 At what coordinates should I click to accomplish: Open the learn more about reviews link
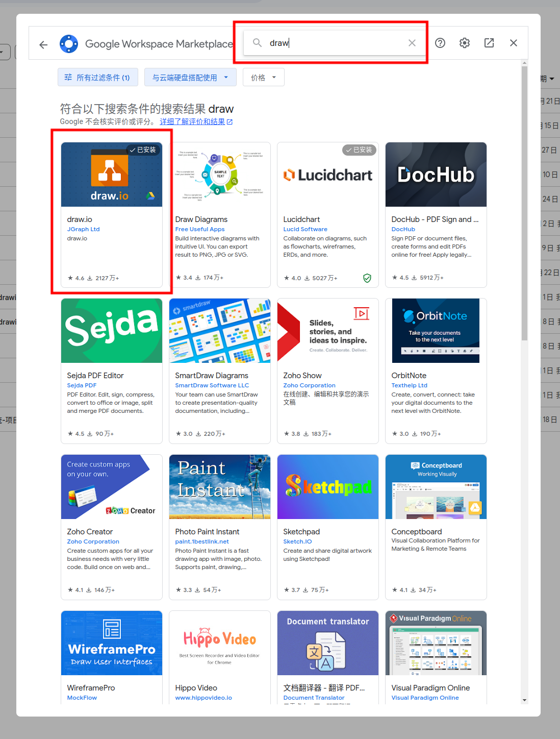(196, 122)
